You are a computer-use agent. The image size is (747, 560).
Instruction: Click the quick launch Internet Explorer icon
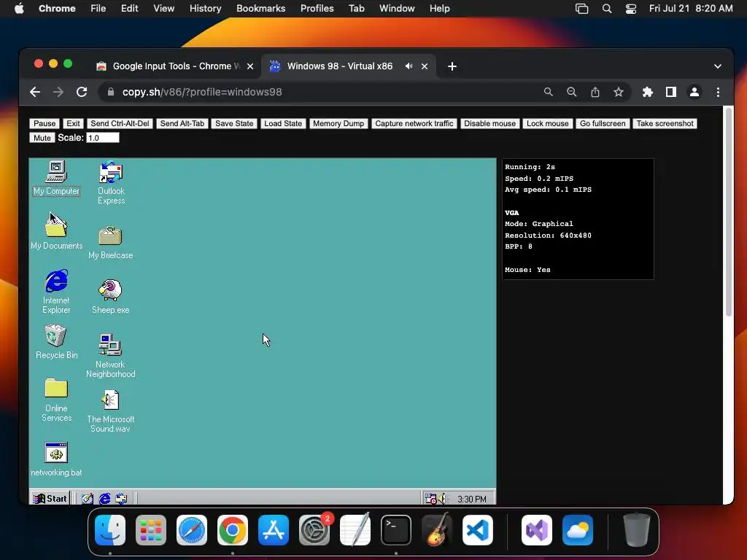(104, 499)
